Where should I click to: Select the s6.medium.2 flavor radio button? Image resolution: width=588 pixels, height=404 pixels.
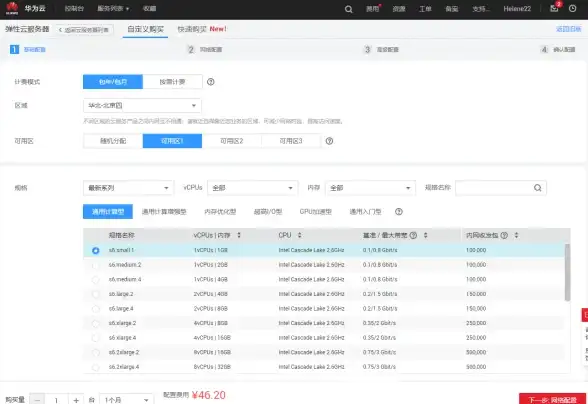point(96,265)
